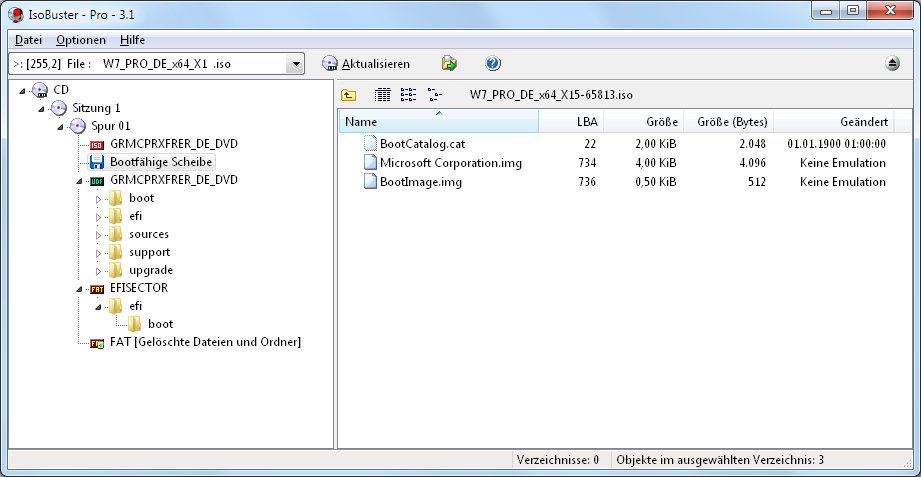The width and height of the screenshot is (921, 477).
Task: Open the Hilfe menu
Action: pos(132,40)
